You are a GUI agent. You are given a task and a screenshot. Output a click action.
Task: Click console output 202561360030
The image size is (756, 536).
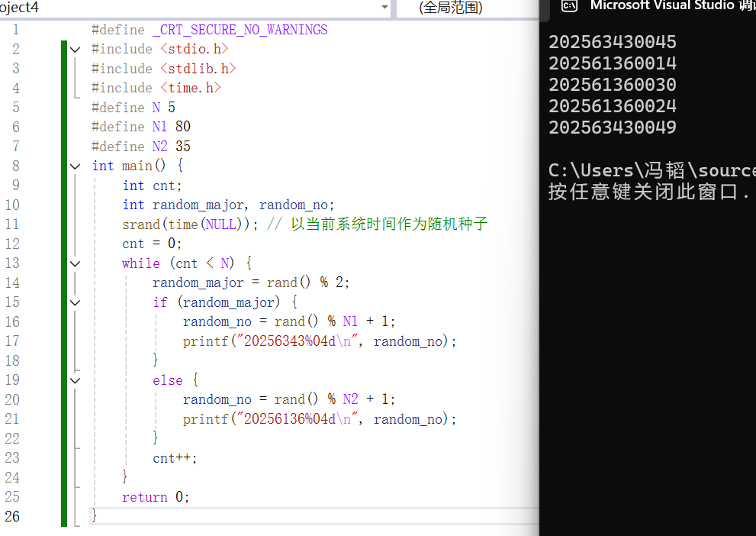(613, 85)
